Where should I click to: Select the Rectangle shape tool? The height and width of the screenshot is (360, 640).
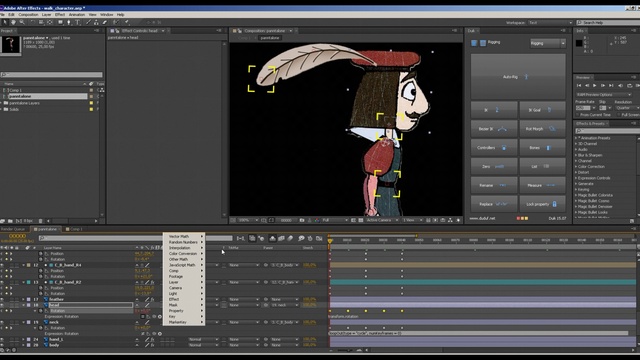60,22
